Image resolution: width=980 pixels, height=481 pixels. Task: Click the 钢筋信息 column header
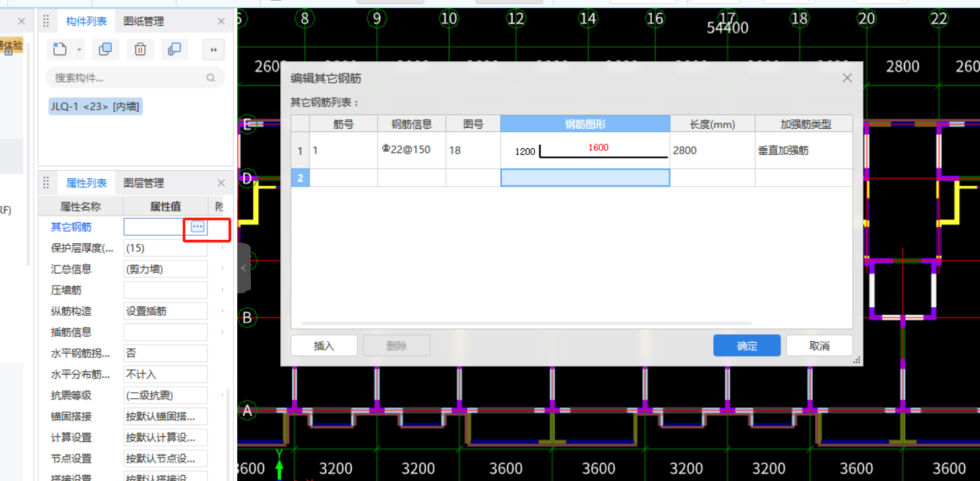[x=411, y=124]
